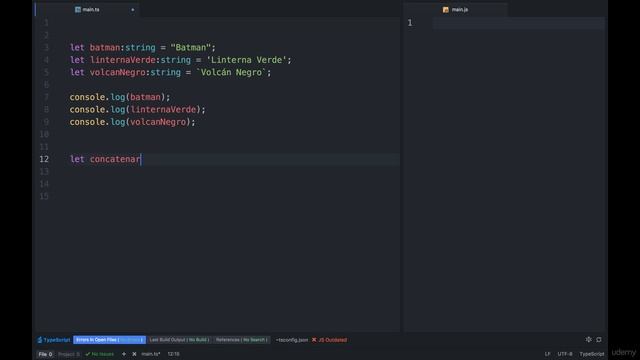Screen dimensions: 640x360
Task: Change the LF line ending selector
Action: click(x=547, y=354)
